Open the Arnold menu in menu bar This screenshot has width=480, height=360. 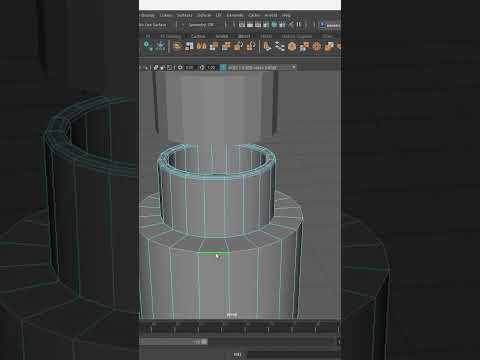(271, 15)
